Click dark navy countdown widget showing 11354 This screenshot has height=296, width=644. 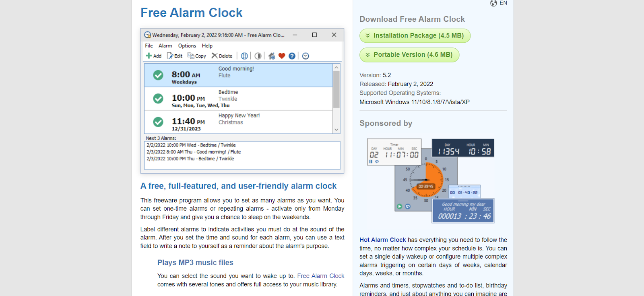click(463, 148)
